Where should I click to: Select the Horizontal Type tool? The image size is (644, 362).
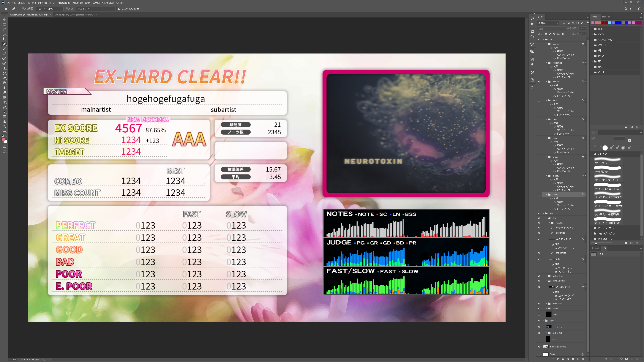pyautogui.click(x=4, y=102)
